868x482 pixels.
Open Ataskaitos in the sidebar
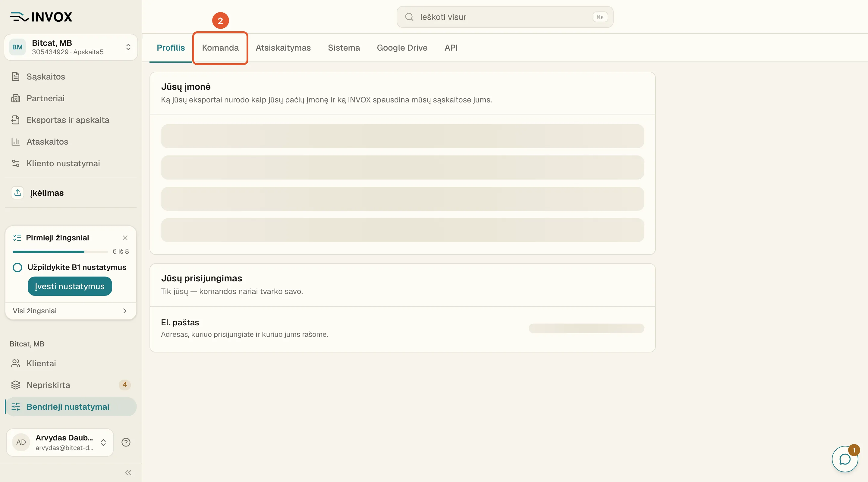(71, 142)
